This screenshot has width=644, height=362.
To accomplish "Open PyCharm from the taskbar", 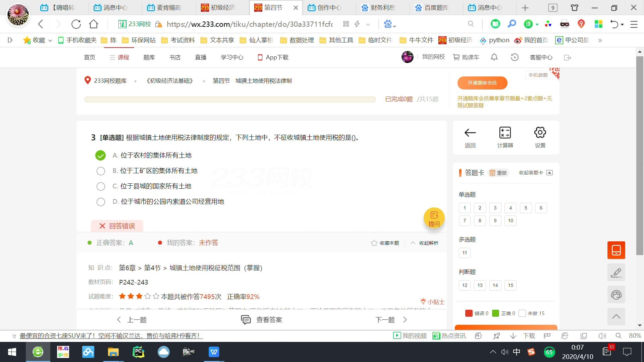I will coord(139,352).
